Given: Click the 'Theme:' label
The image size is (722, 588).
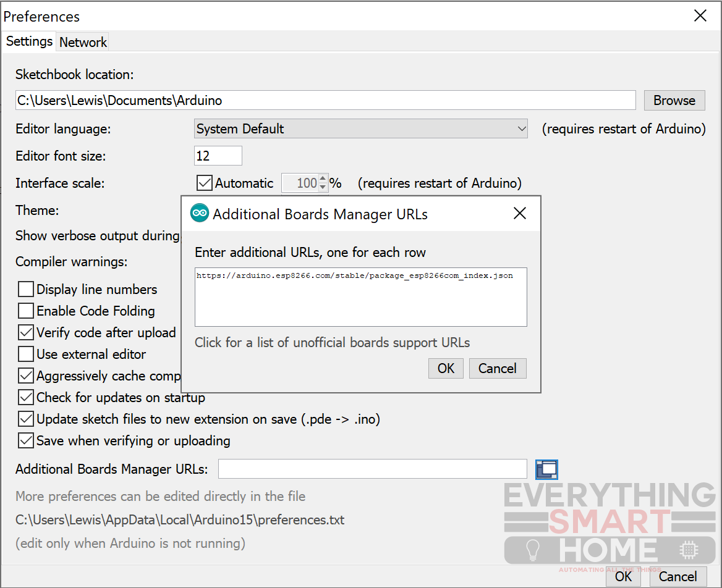Looking at the screenshot, I should point(37,210).
